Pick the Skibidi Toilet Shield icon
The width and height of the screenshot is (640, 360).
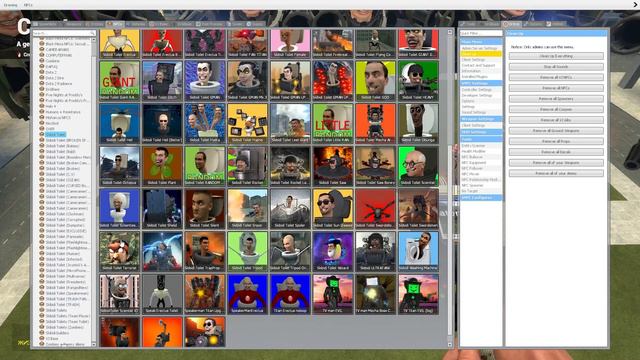tap(162, 209)
